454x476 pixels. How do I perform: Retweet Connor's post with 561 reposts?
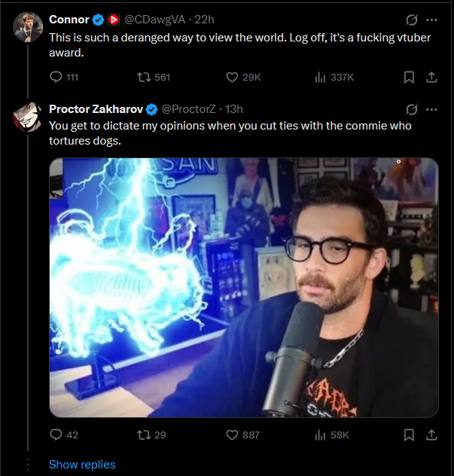point(154,77)
